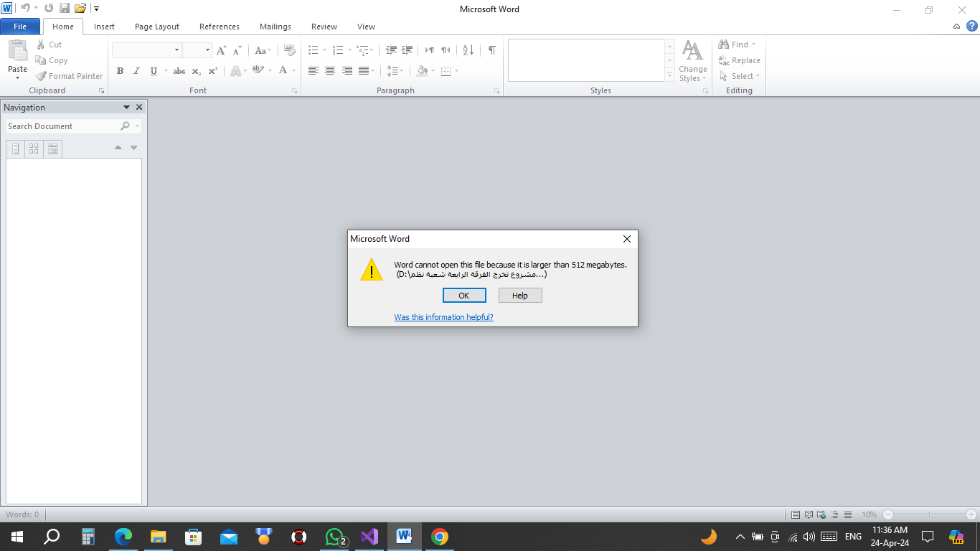This screenshot has width=980, height=551.
Task: Close the Navigation pane
Action: point(139,107)
